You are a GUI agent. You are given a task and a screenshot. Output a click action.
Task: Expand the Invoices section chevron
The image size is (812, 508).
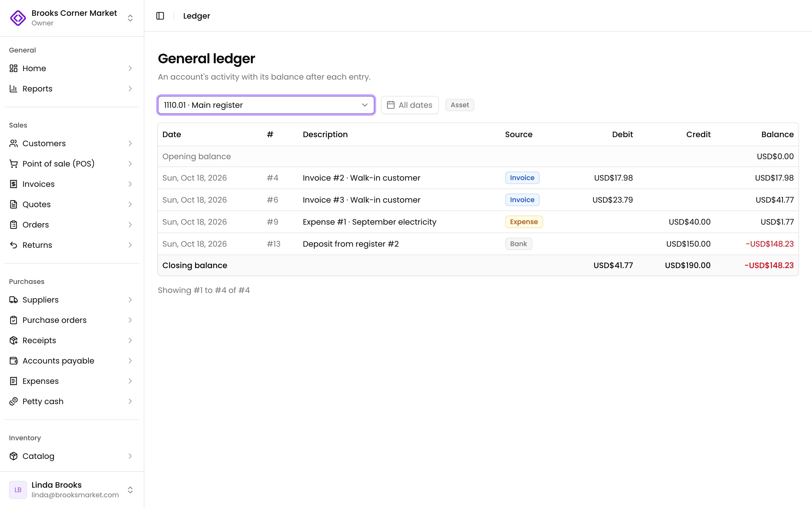(130, 184)
